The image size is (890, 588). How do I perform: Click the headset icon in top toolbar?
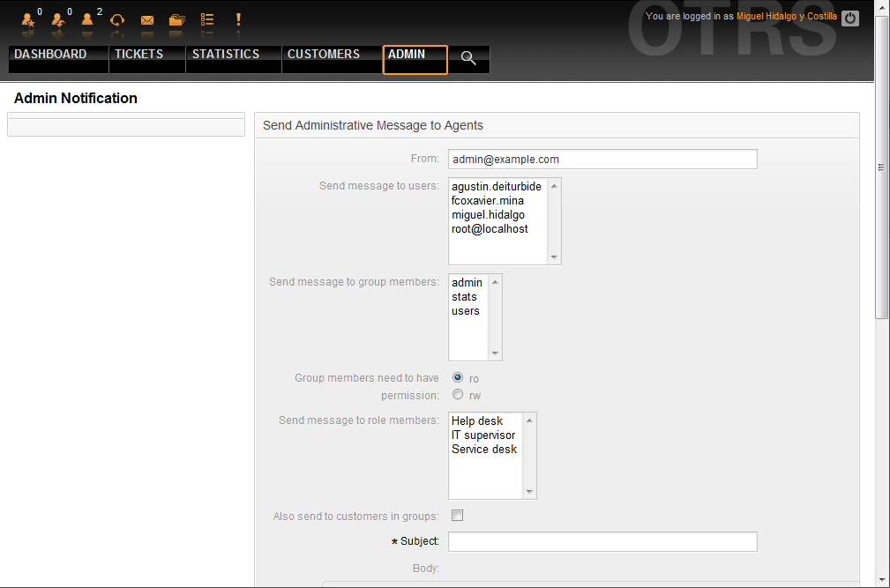116,19
